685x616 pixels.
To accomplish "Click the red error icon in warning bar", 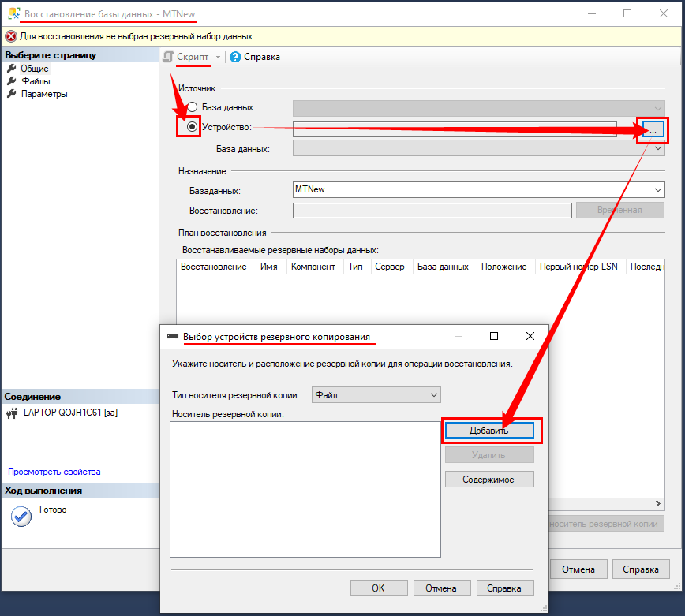I will (x=11, y=36).
